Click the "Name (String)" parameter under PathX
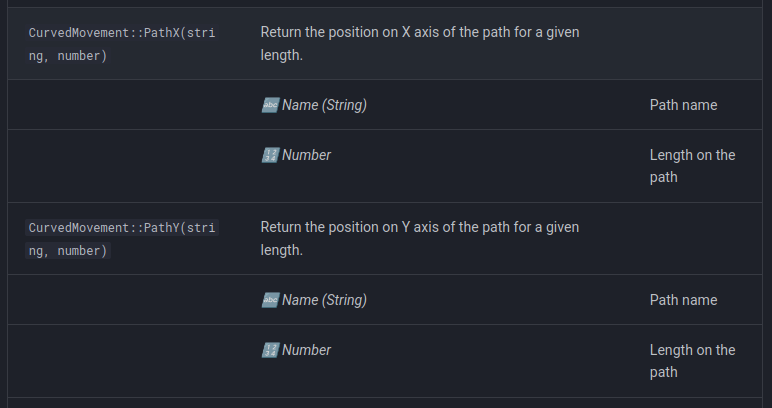 [x=324, y=105]
